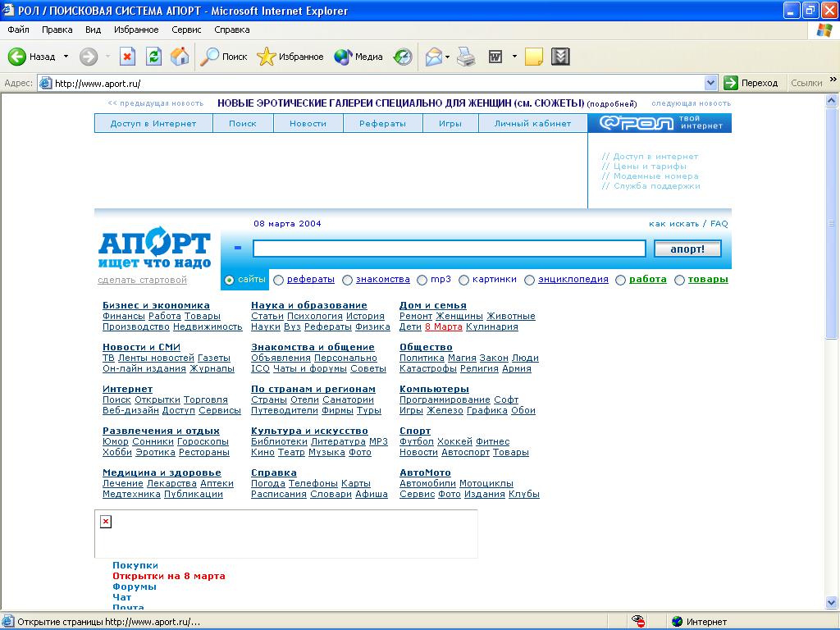Viewport: 840px width, 630px height.
Task: Stop page loading with red X icon
Action: 127,57
